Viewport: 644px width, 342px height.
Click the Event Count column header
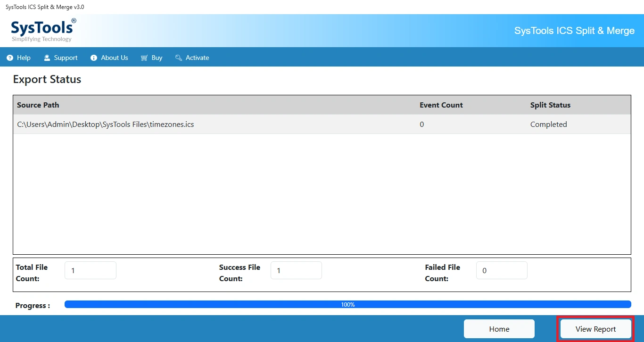[441, 105]
